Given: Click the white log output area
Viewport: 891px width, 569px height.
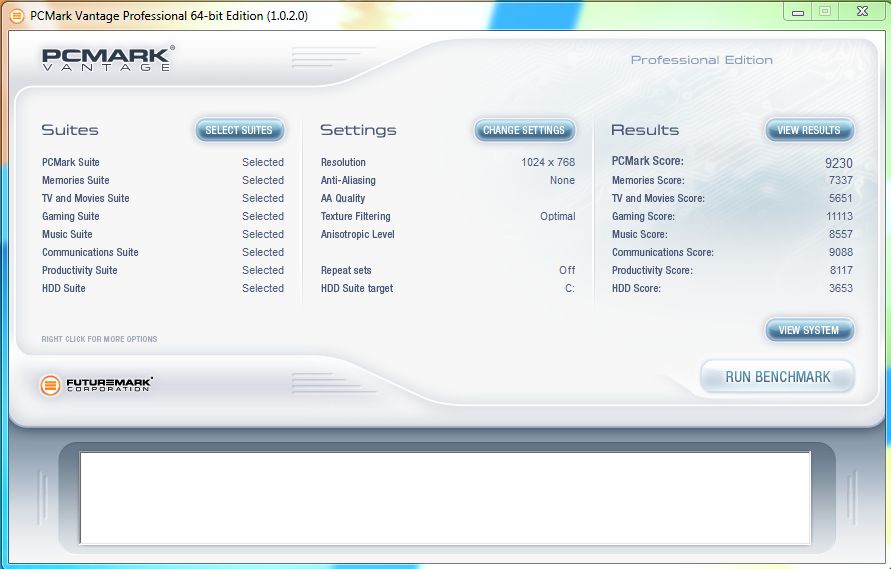Looking at the screenshot, I should pyautogui.click(x=445, y=498).
